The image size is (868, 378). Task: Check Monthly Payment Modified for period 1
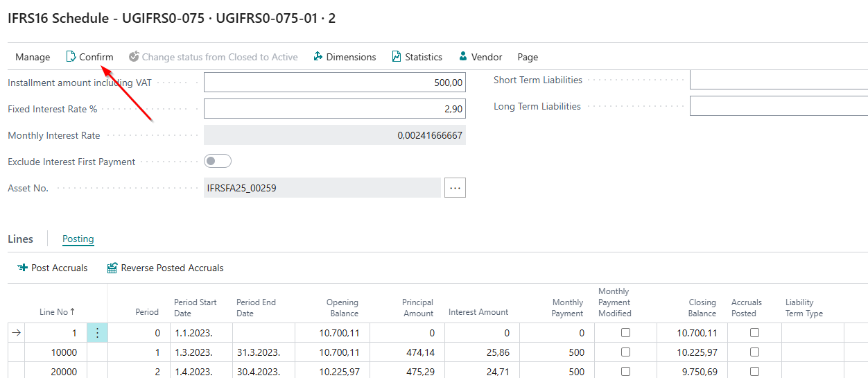[x=626, y=352]
